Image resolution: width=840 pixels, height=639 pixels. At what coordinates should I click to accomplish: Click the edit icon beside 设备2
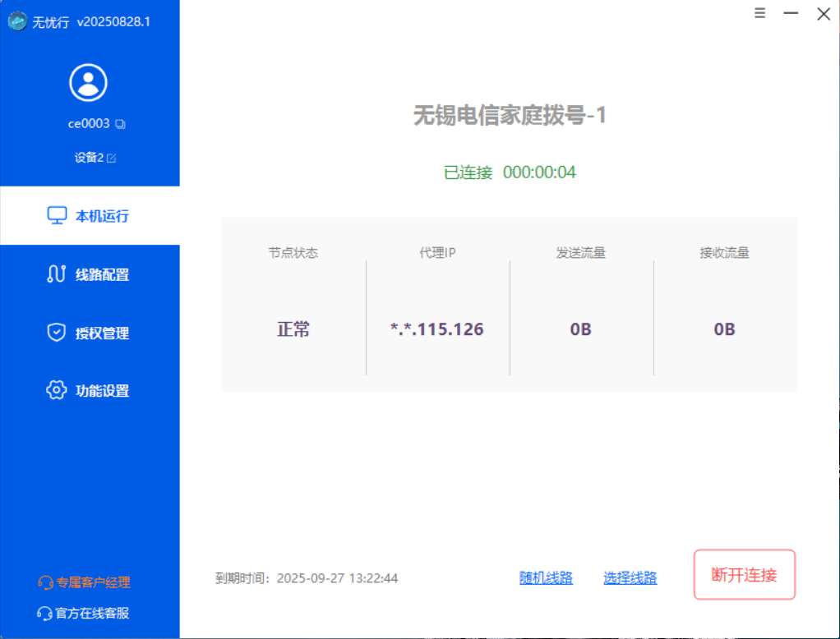[112, 158]
